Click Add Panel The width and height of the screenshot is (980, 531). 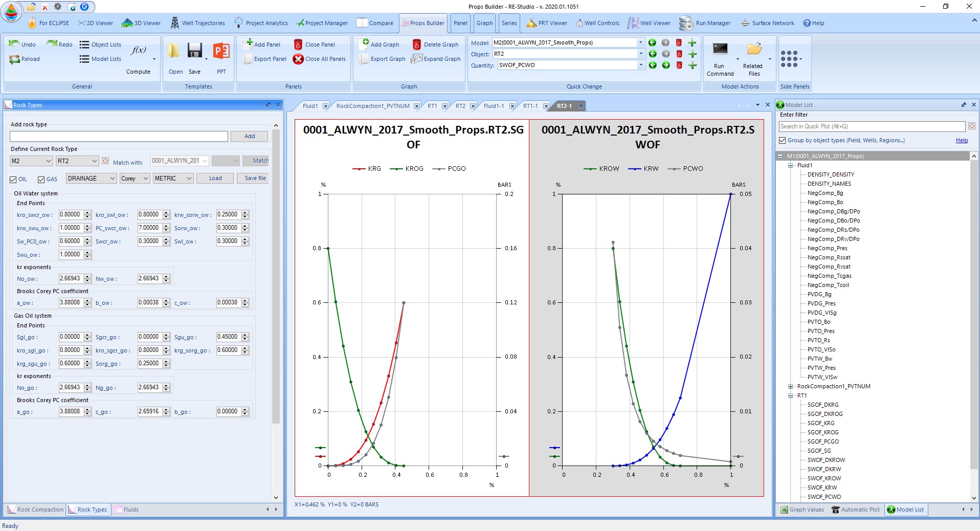coord(262,44)
